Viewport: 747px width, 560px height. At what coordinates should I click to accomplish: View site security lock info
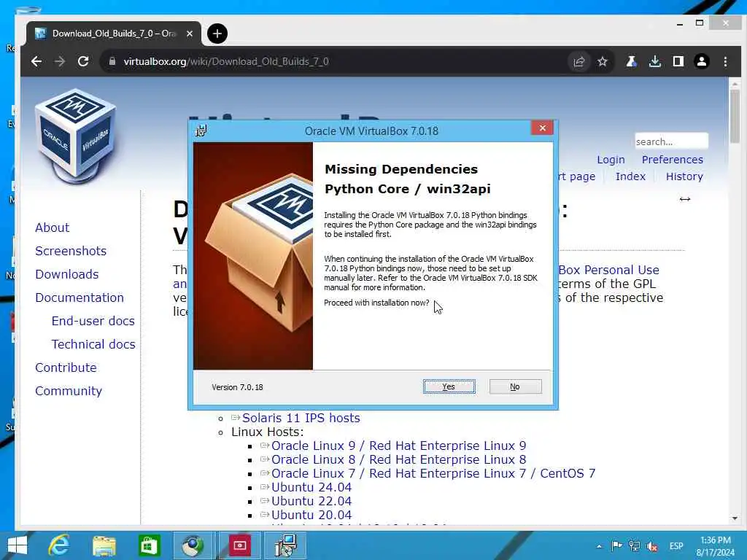pyautogui.click(x=112, y=61)
